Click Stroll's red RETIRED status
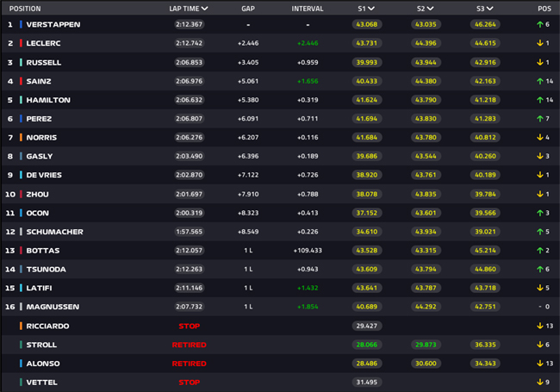Viewport: 560px width, 392px height. 187,345
